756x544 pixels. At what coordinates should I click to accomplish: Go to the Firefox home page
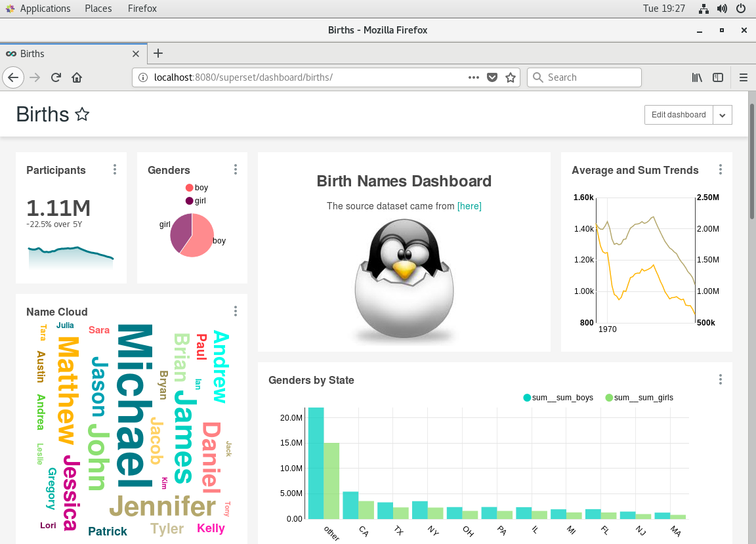(x=77, y=77)
